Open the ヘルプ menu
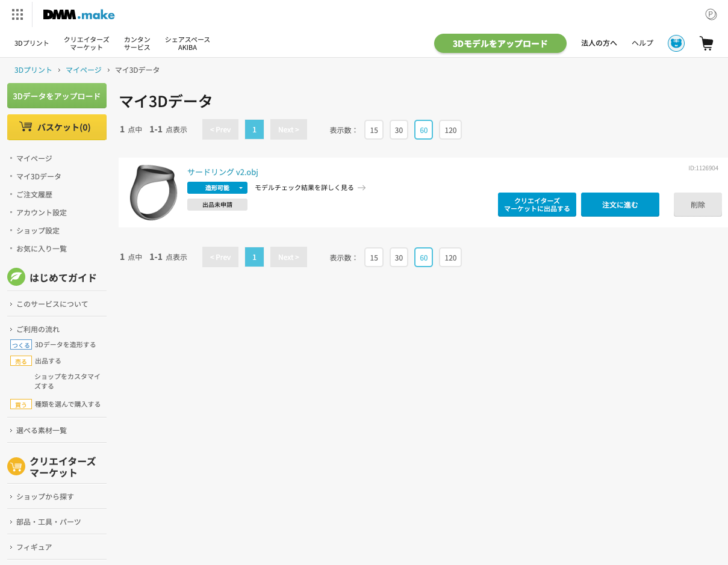Screen dimensions: 728x565 642,43
